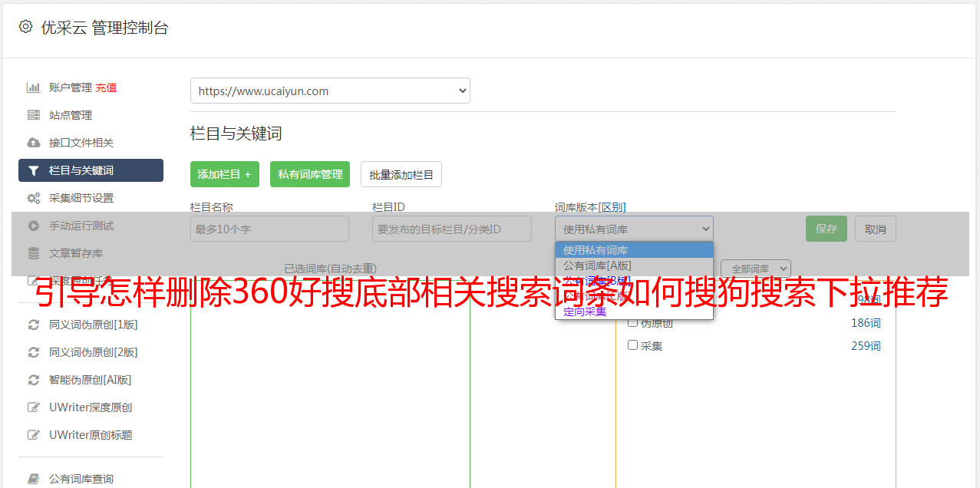Click the server icon for 站点管理

pos(34,115)
